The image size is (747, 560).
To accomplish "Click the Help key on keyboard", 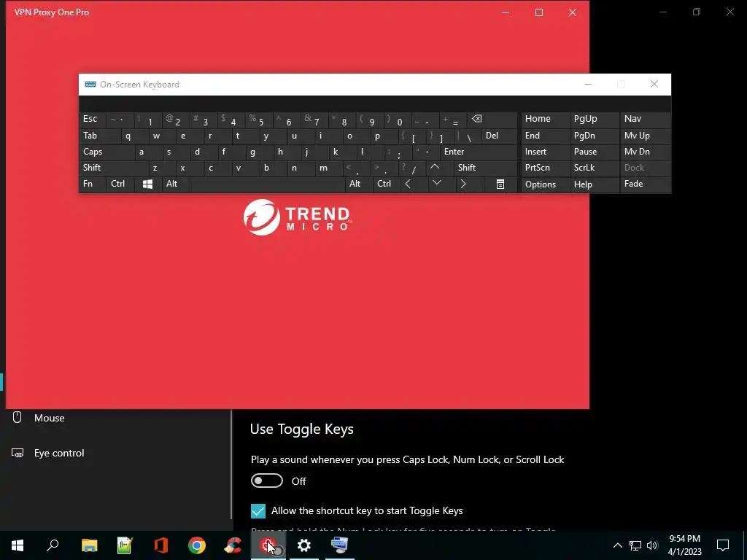I will coord(594,184).
